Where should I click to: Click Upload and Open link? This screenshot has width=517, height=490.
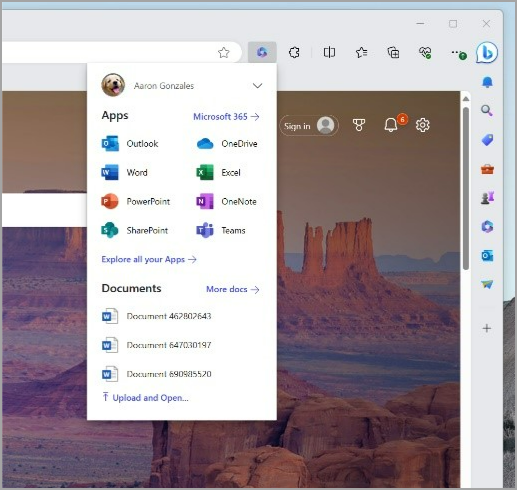click(x=145, y=397)
